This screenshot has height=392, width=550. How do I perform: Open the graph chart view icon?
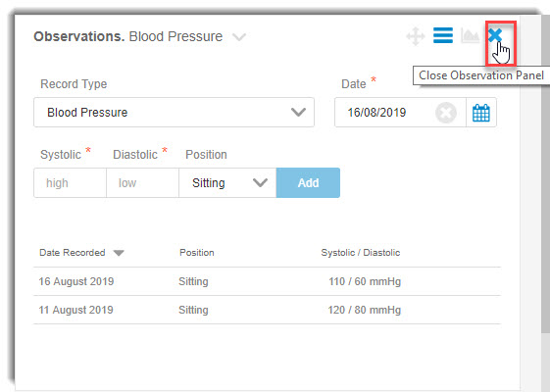(x=470, y=35)
